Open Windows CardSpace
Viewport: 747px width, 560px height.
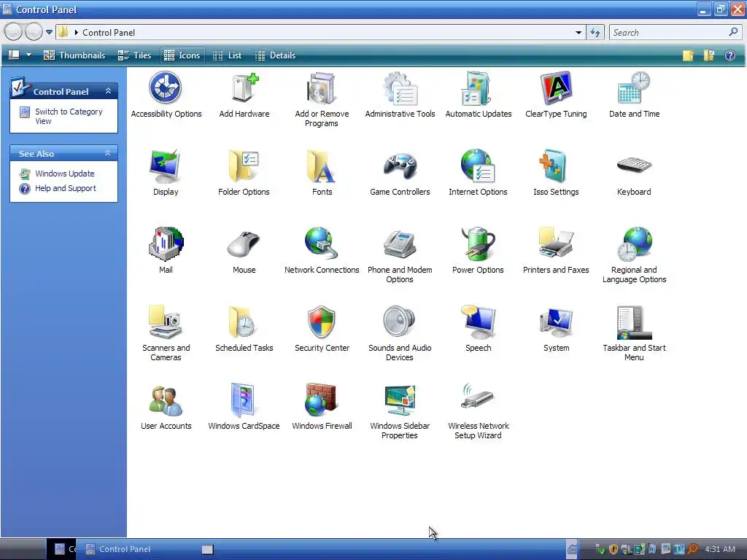[244, 407]
